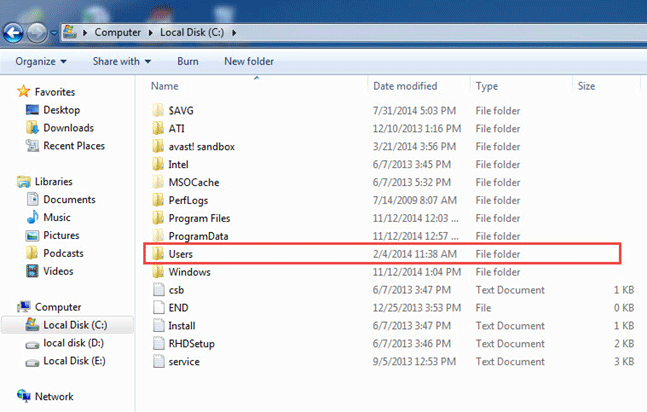The width and height of the screenshot is (647, 412).
Task: Click the Program Files folder name
Action: point(199,218)
